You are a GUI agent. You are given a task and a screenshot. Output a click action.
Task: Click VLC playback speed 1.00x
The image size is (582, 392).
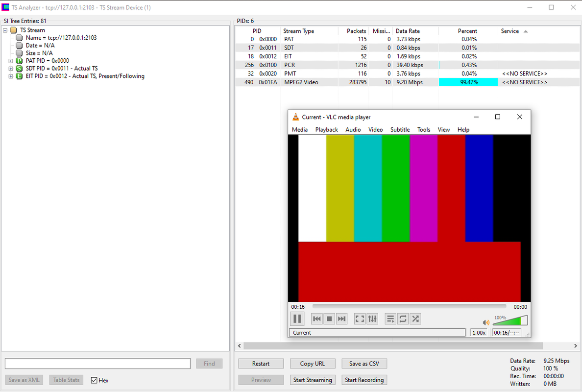(479, 333)
